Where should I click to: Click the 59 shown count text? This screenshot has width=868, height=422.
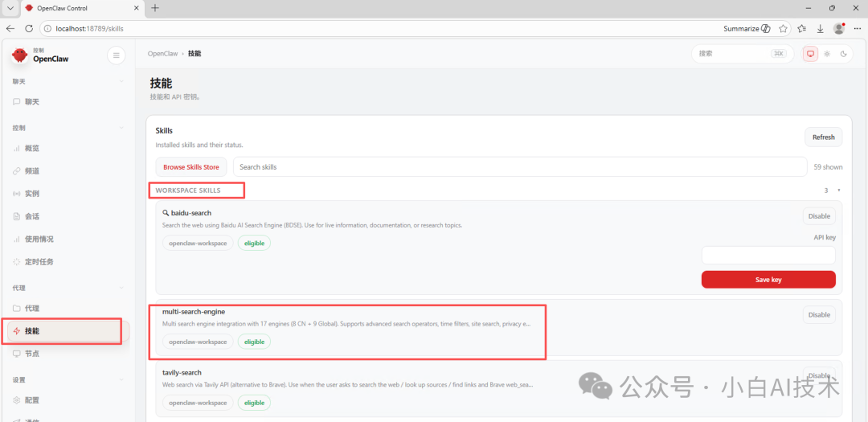[828, 166]
